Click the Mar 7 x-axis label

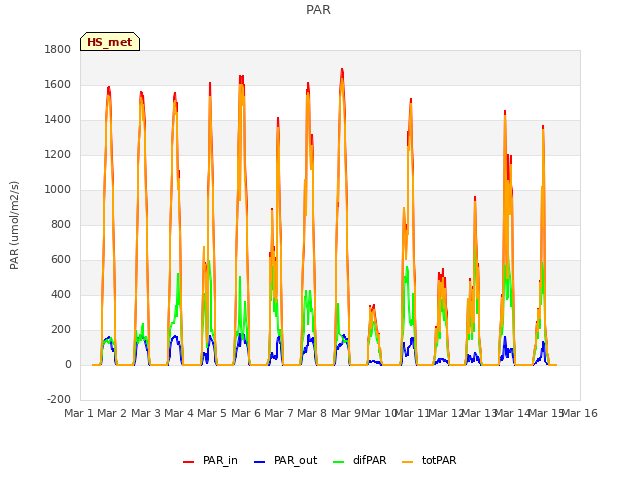[279, 413]
